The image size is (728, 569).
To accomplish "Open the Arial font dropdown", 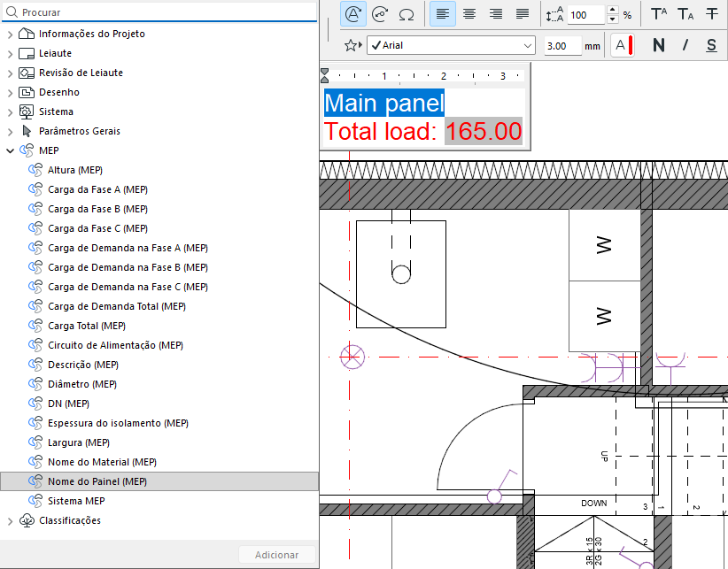I will point(452,45).
